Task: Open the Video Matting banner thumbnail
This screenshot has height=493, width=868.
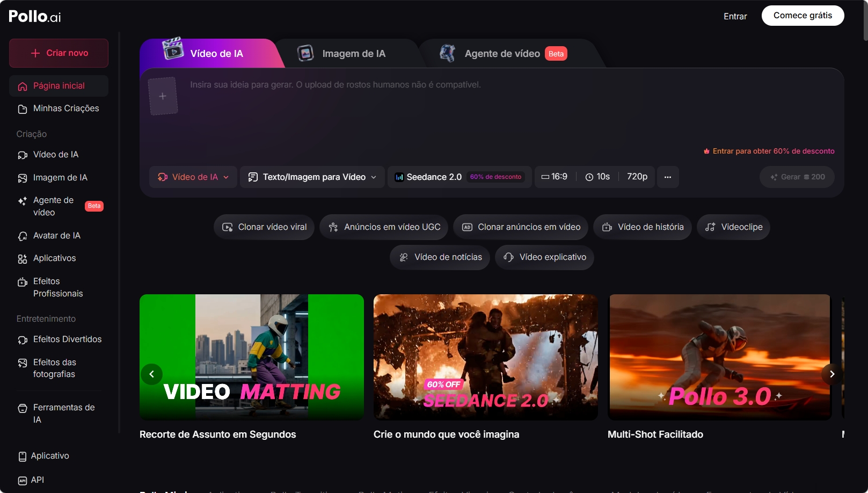Action: pos(251,357)
